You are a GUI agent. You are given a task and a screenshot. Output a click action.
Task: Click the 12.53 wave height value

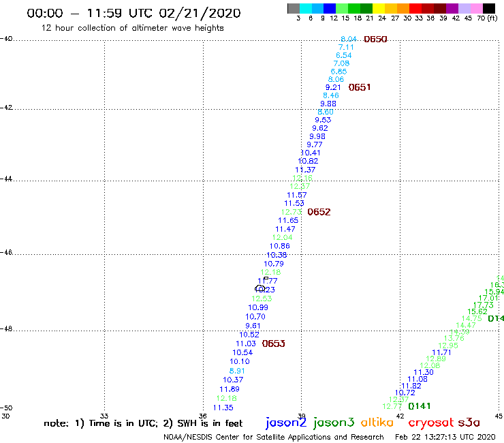262,299
